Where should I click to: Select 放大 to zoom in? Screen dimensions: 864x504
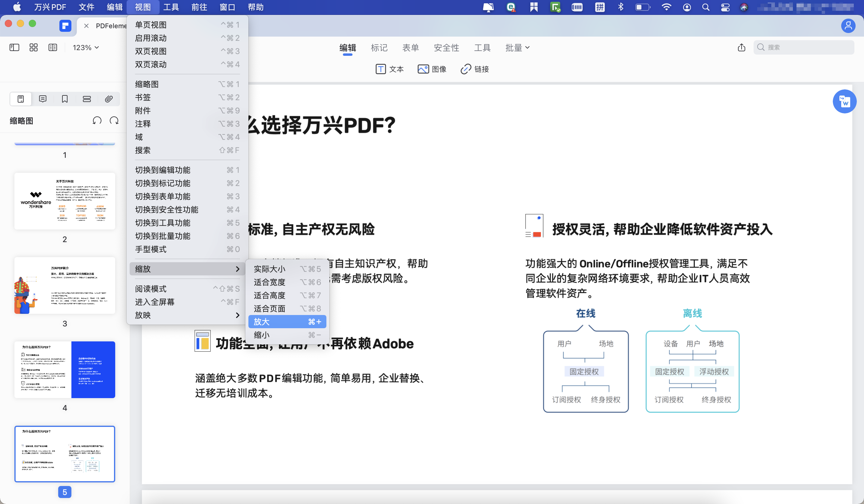pyautogui.click(x=274, y=322)
